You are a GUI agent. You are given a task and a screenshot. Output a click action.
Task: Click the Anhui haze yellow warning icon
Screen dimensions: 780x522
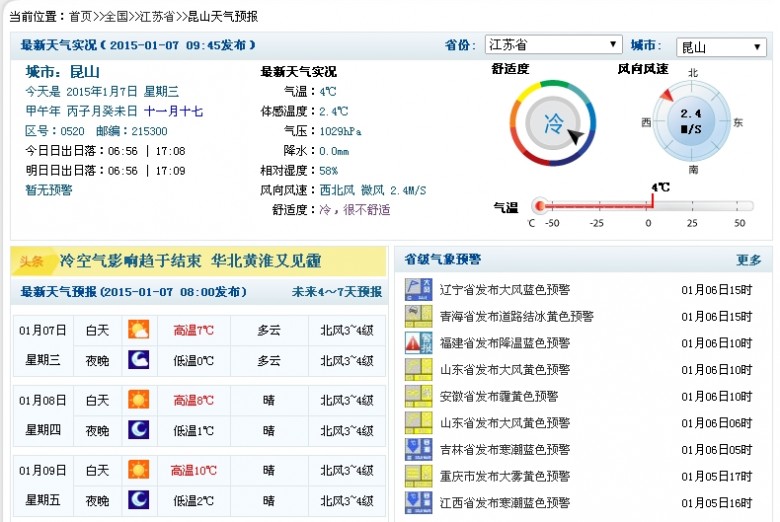click(x=418, y=396)
